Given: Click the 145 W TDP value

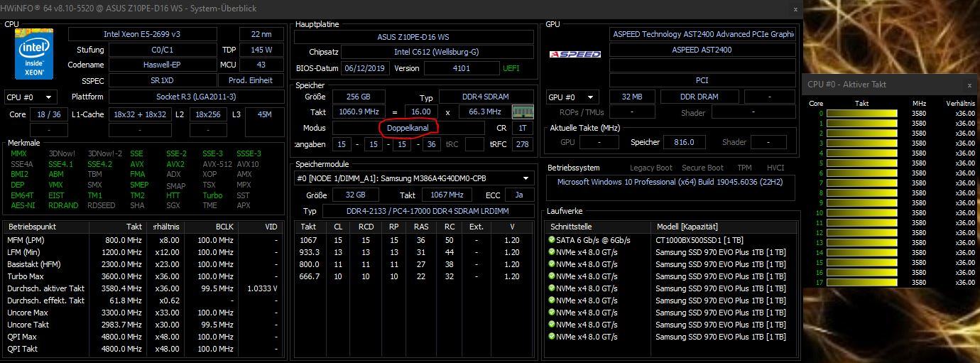Looking at the screenshot, I should click(261, 50).
